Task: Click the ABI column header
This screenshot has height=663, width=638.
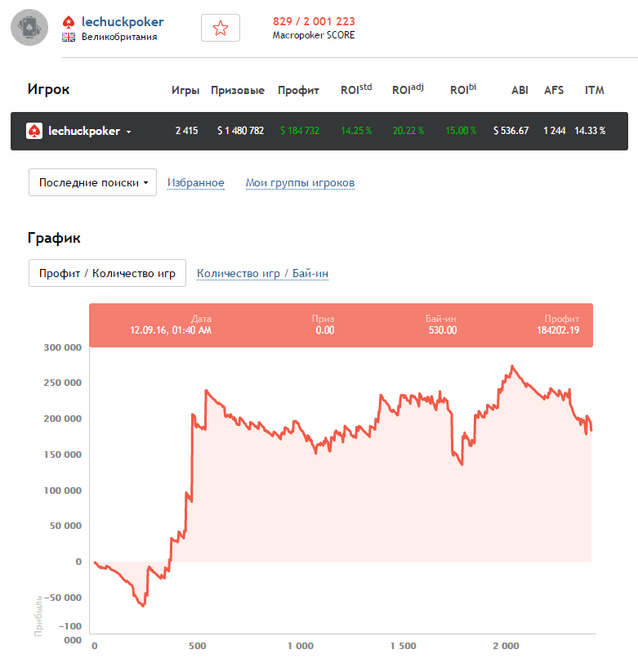Action: 520,90
